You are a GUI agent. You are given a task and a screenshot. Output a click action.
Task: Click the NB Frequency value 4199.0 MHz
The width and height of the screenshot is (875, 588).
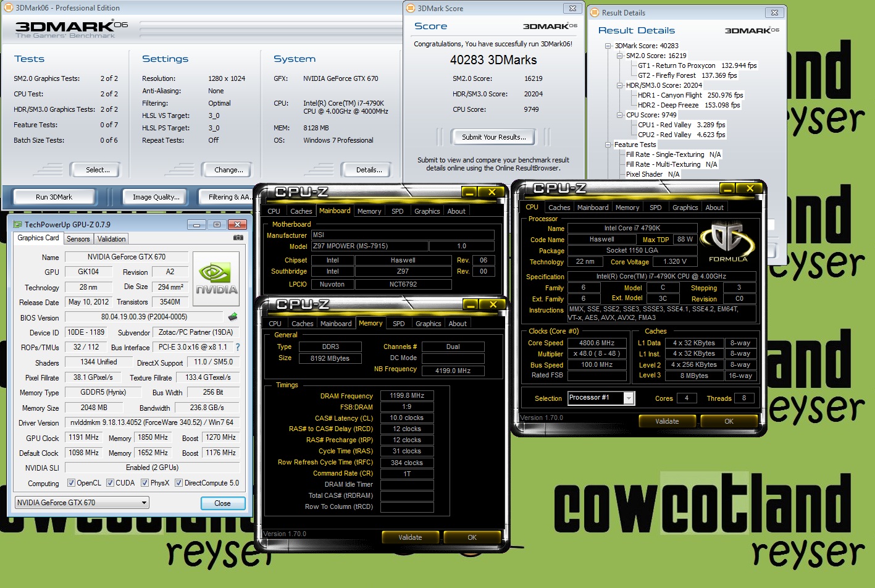coord(453,371)
